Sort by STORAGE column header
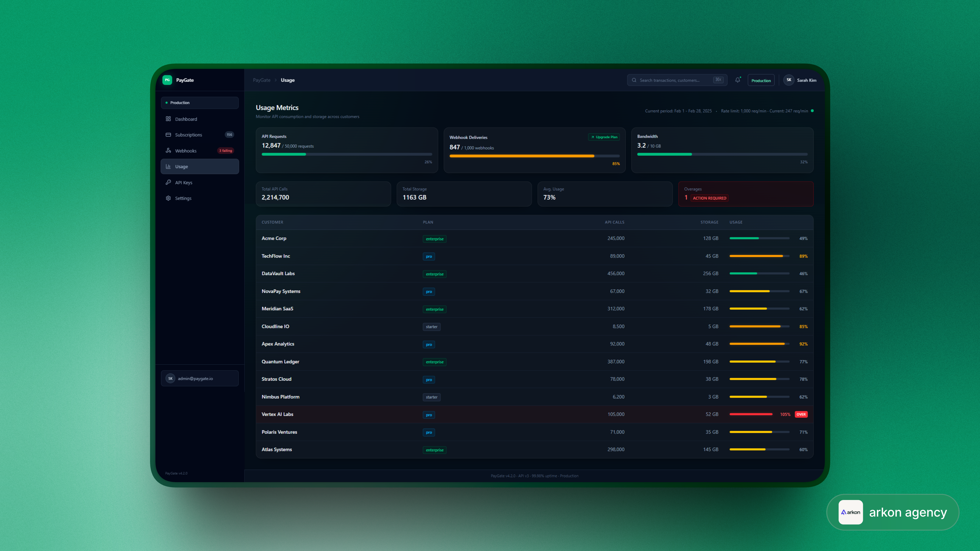The height and width of the screenshot is (551, 980). click(x=709, y=222)
